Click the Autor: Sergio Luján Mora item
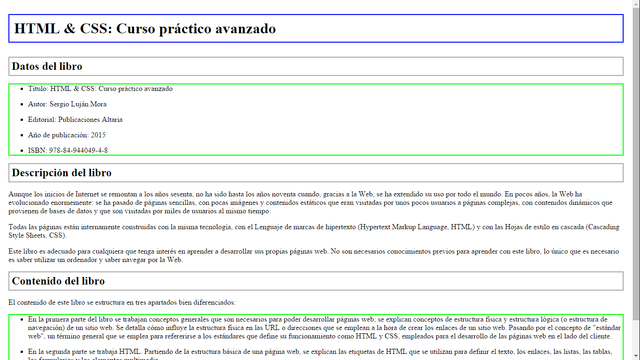 tap(67, 104)
